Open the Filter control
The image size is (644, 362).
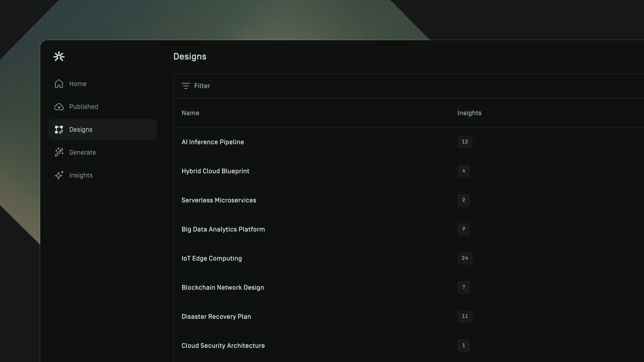(x=202, y=86)
